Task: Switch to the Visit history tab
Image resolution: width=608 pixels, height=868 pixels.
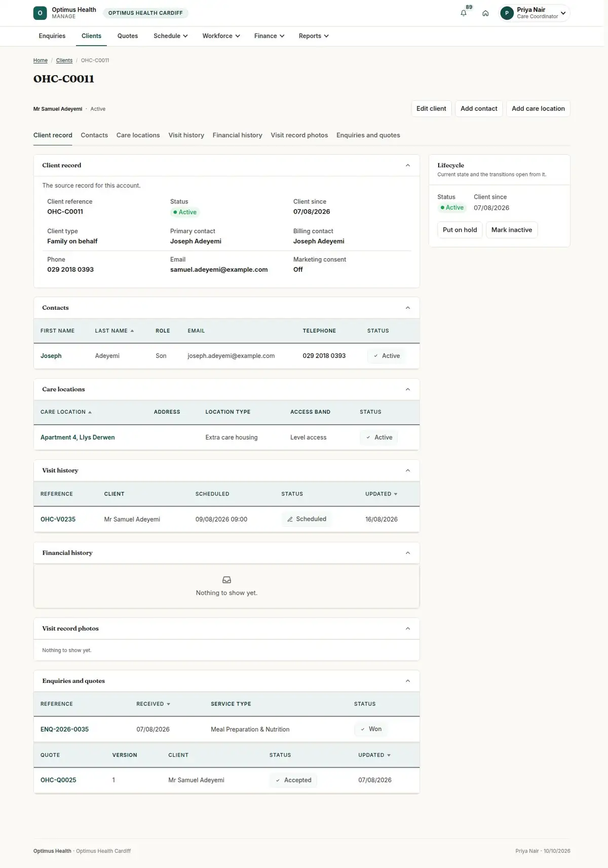Action: point(186,135)
